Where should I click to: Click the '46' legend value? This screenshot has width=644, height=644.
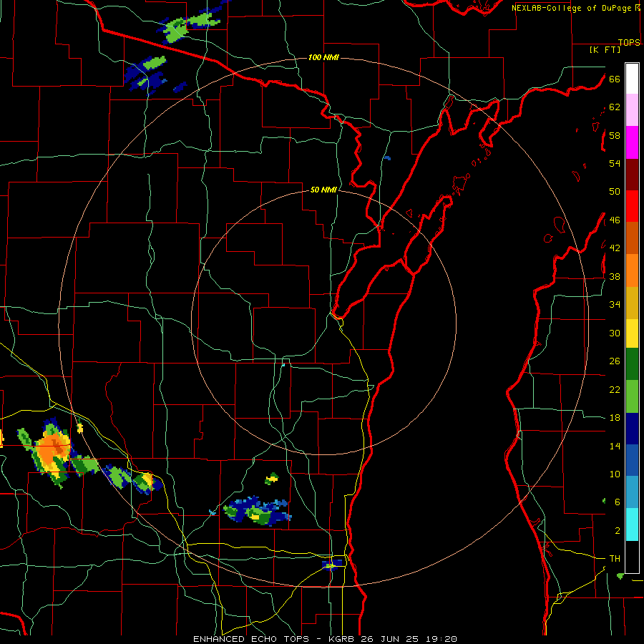coord(615,220)
